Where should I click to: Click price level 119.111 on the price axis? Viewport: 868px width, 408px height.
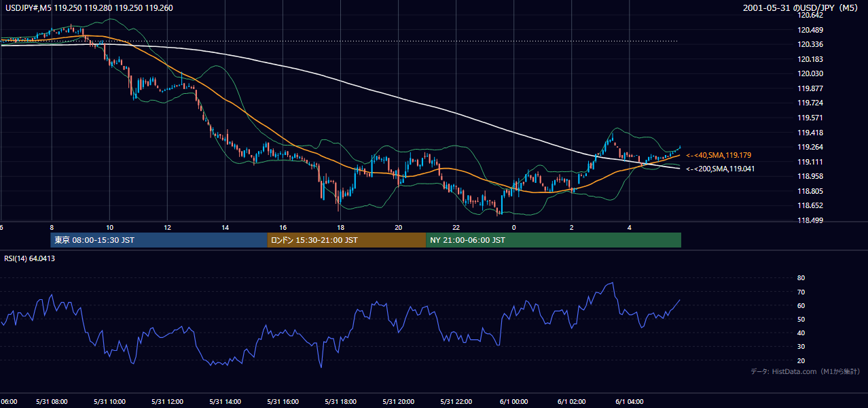[x=811, y=162]
